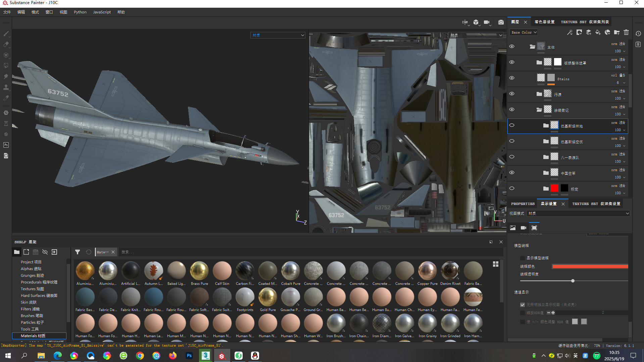This screenshot has height=362, width=644.
Task: Add a new paint layer
Action: (x=589, y=32)
